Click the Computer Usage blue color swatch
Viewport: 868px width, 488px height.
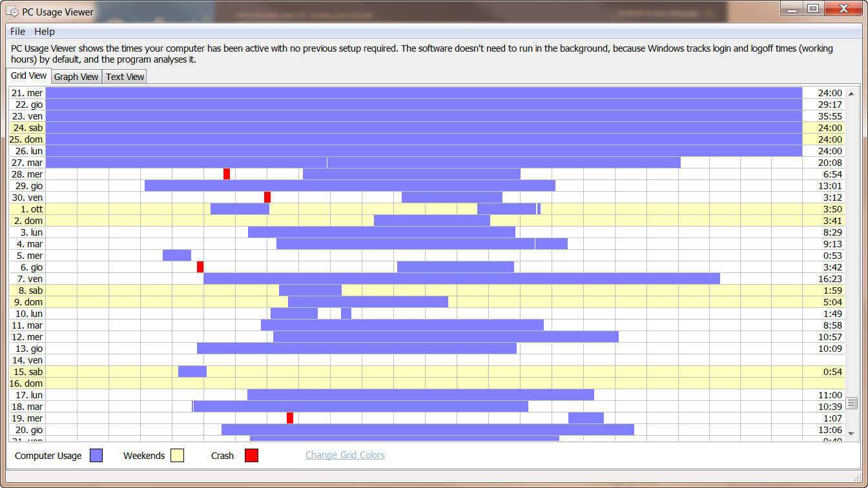point(96,456)
